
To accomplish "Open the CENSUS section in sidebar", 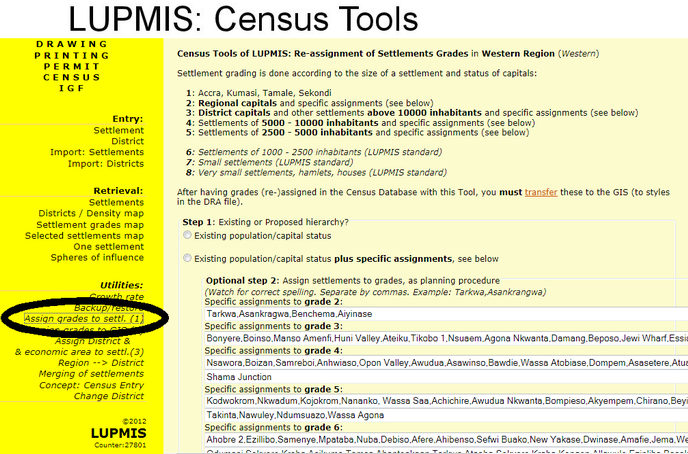I will click(72, 77).
